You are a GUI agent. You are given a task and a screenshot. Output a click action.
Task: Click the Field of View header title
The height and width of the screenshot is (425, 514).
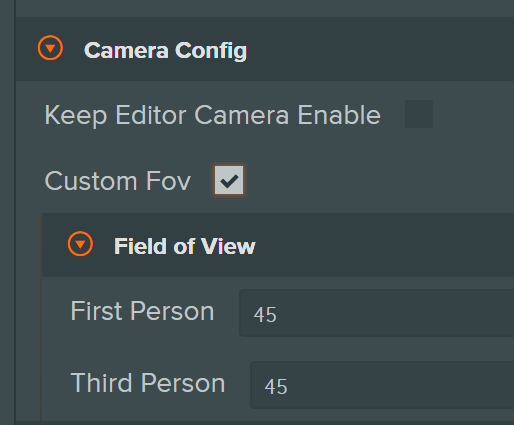(185, 246)
